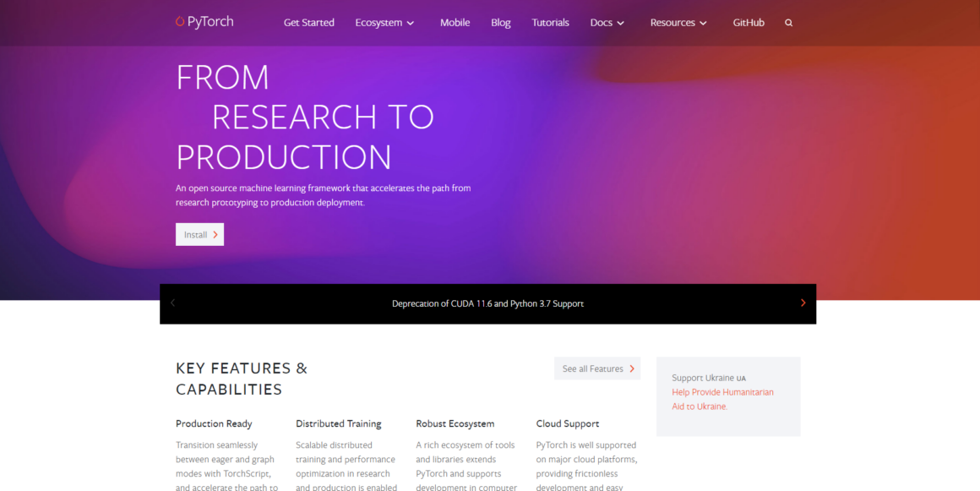This screenshot has height=491, width=980.
Task: Select Get Started in the navigation
Action: click(x=308, y=23)
